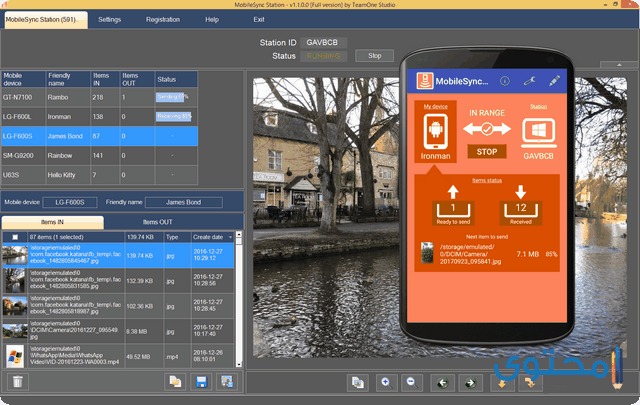The height and width of the screenshot is (405, 640).
Task: Click the orange rotate right arrow icon
Action: (529, 383)
